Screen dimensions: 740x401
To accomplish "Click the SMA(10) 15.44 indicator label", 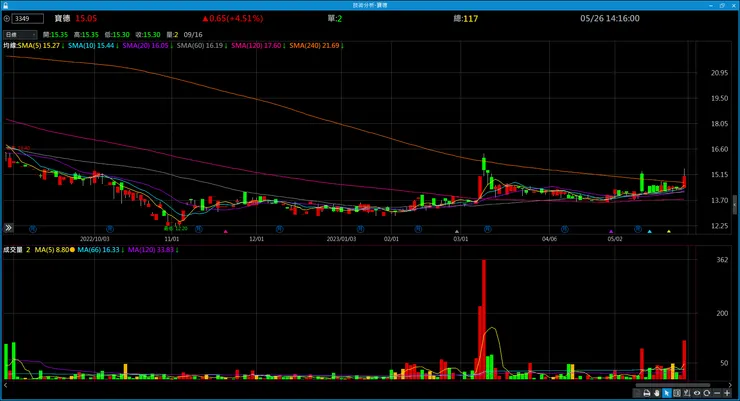I will click(93, 46).
